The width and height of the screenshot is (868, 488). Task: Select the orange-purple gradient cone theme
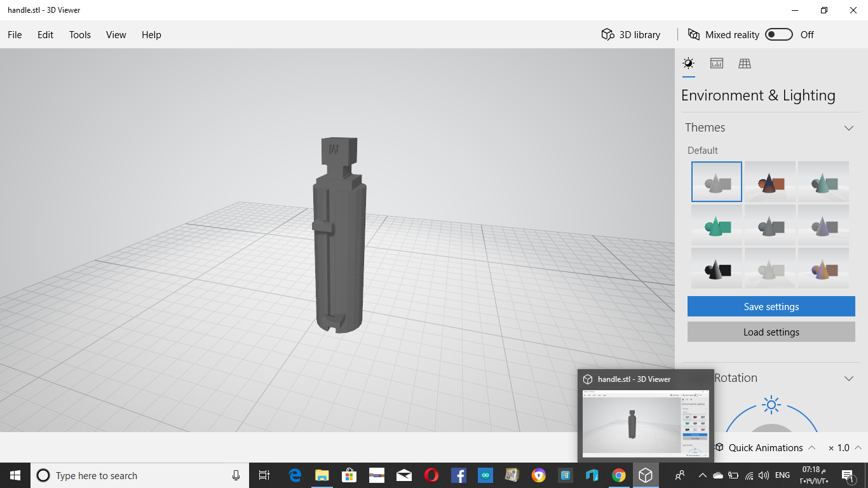click(x=824, y=268)
